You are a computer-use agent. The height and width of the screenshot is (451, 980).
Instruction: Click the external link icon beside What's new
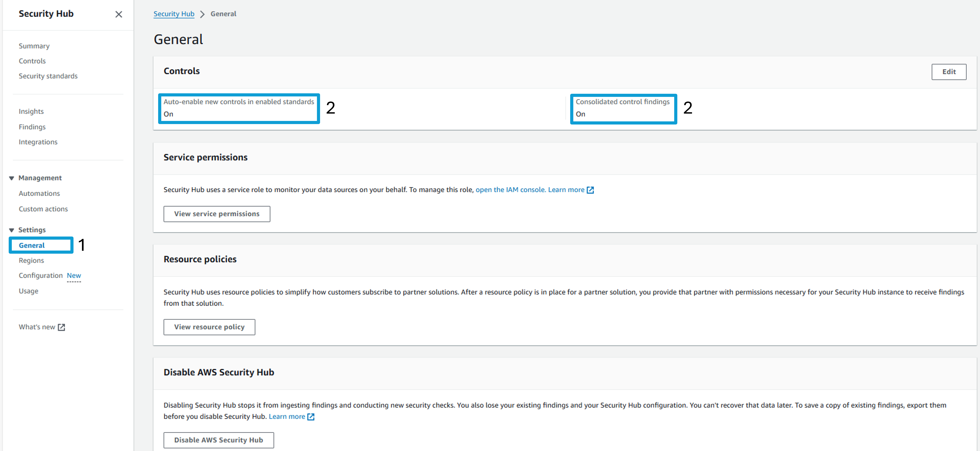(x=61, y=327)
